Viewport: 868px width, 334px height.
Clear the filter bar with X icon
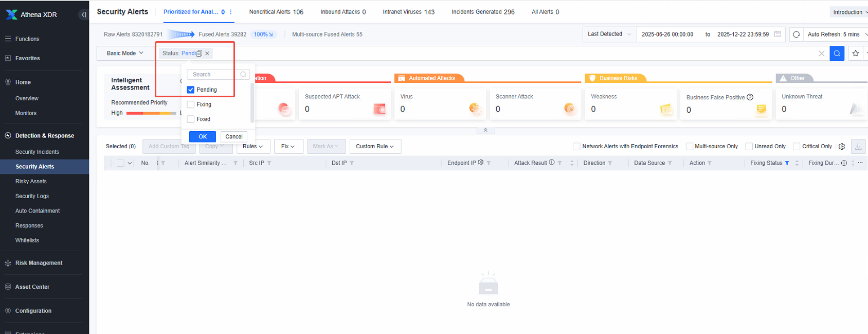coord(821,53)
